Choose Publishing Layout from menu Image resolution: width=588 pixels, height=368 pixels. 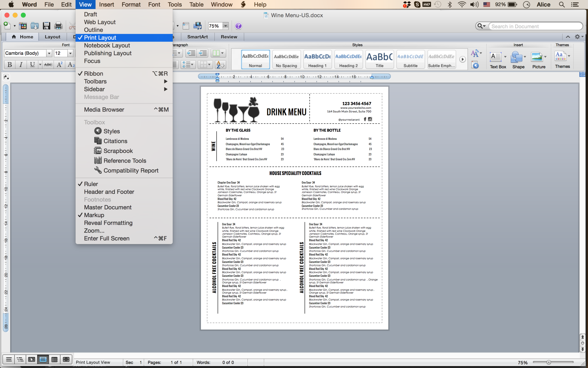point(124,53)
